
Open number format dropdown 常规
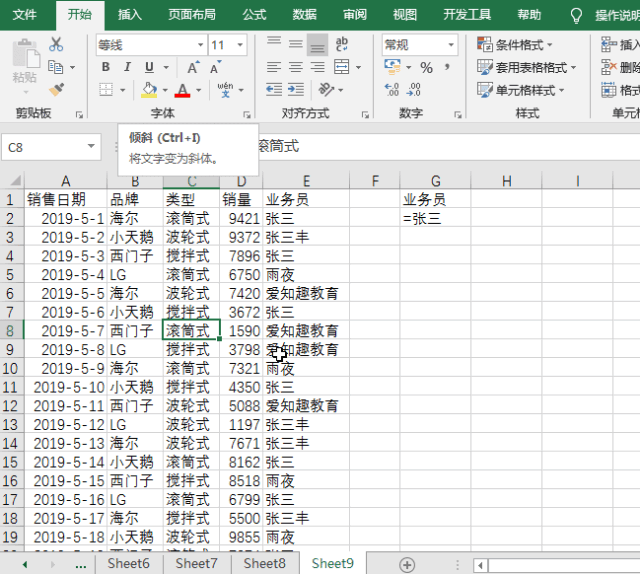coord(451,45)
